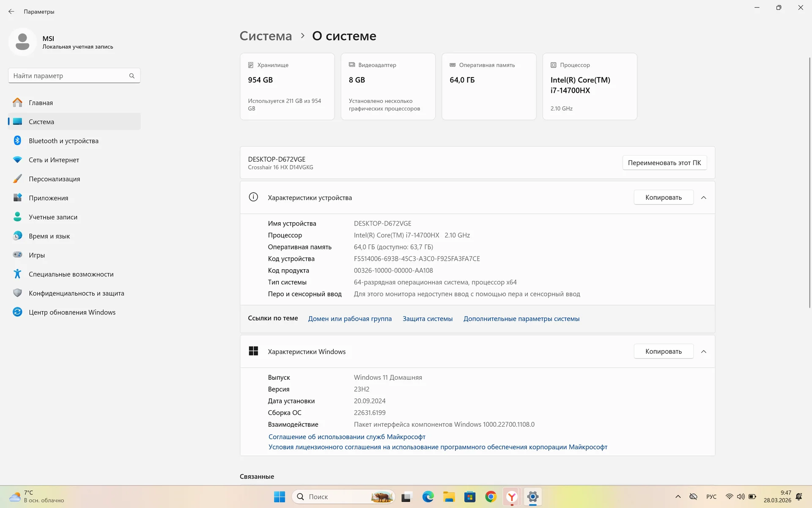The height and width of the screenshot is (508, 812).
Task: Click the install date 20.09.2024
Action: coord(370,401)
